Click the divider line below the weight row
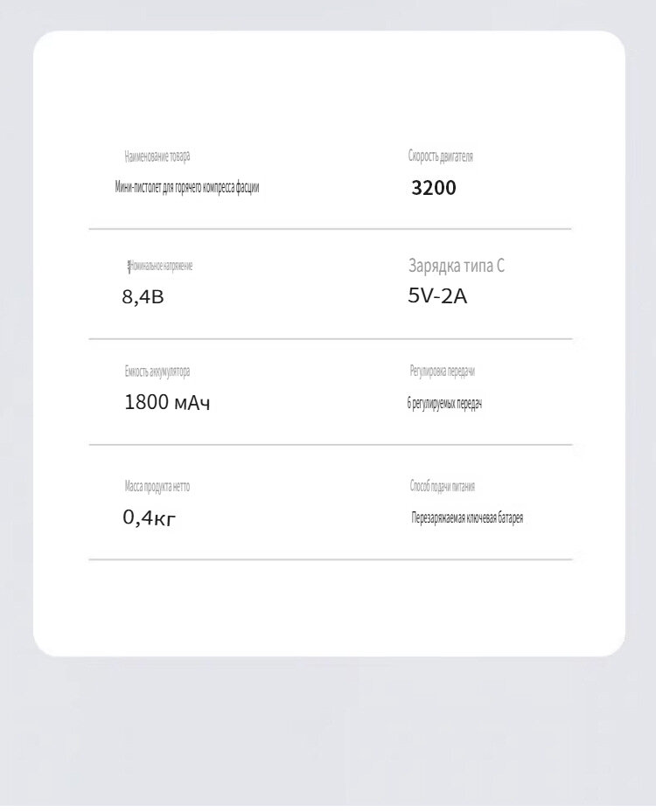656x812 pixels. (x=330, y=559)
